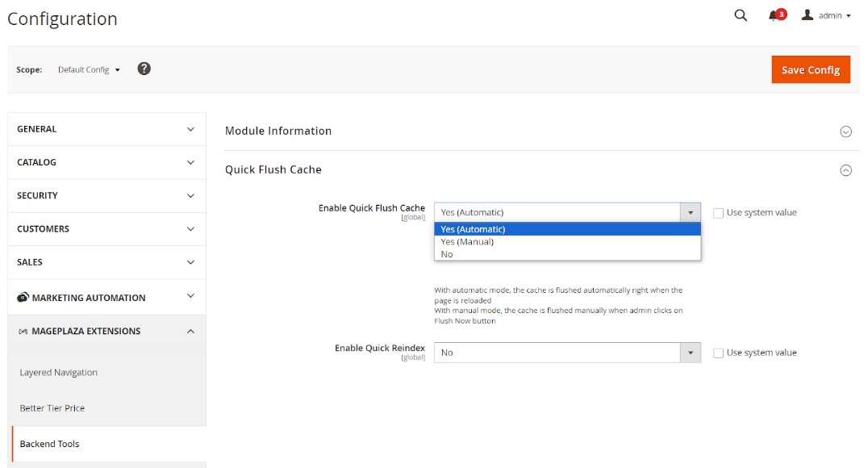Click the Marketing Automation logo icon
Screen dimensions: 868x468
tap(23, 298)
